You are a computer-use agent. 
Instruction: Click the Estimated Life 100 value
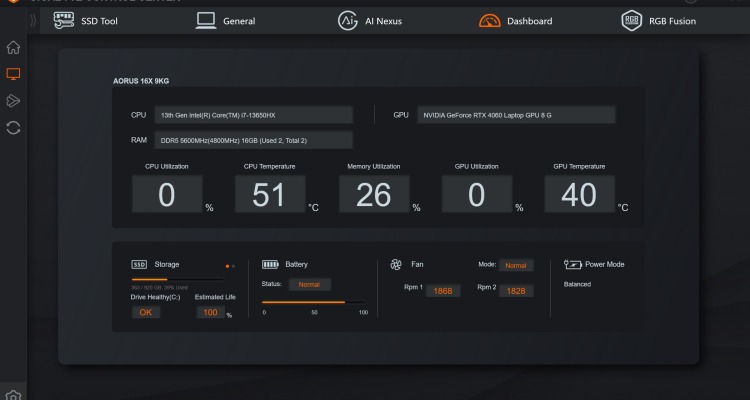click(x=210, y=312)
